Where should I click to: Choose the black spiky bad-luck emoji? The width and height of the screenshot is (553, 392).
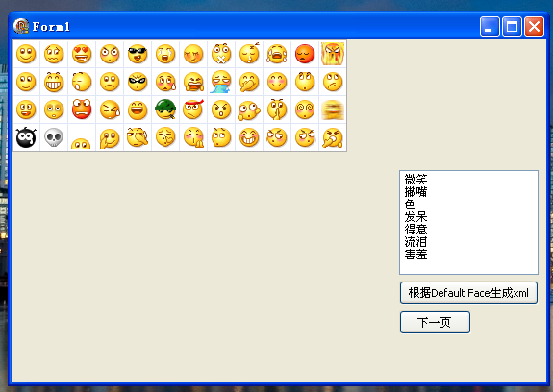(26, 137)
